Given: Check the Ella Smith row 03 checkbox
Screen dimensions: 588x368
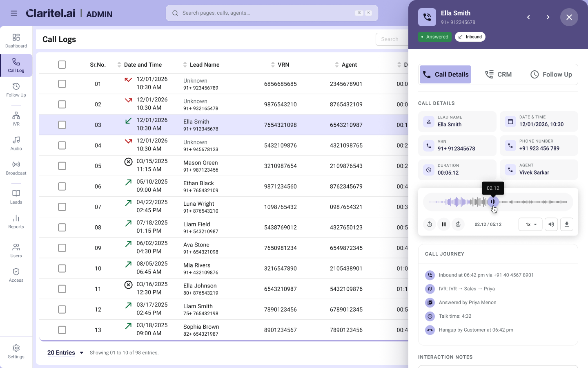Looking at the screenshot, I should click(62, 125).
